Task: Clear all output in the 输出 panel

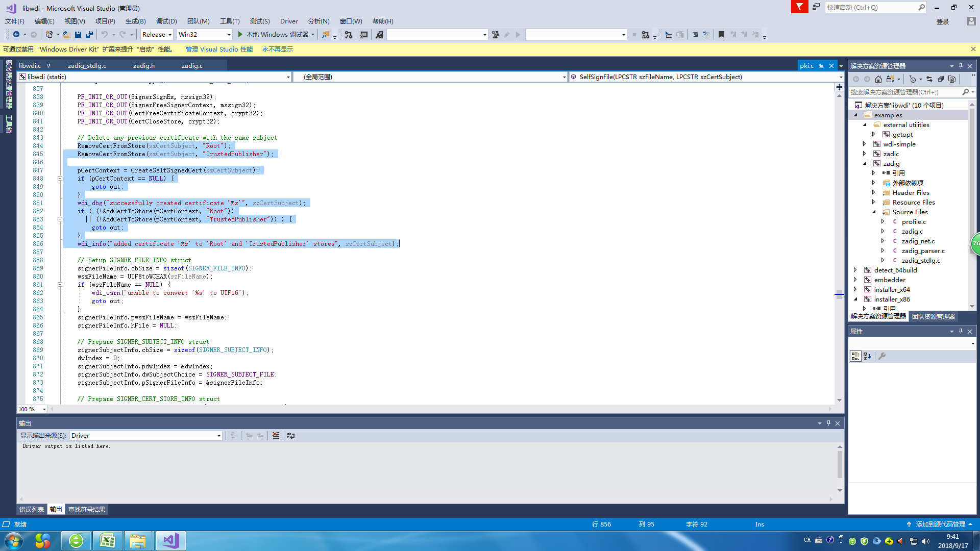Action: [276, 435]
